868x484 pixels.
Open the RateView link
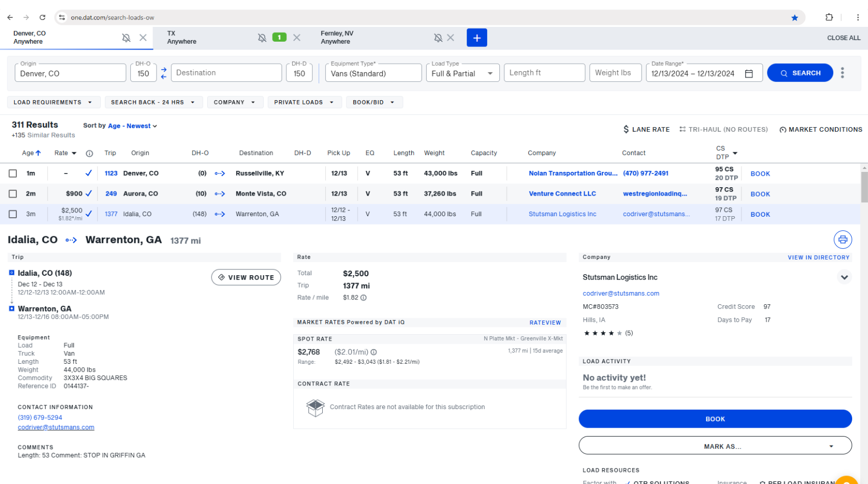tap(545, 323)
